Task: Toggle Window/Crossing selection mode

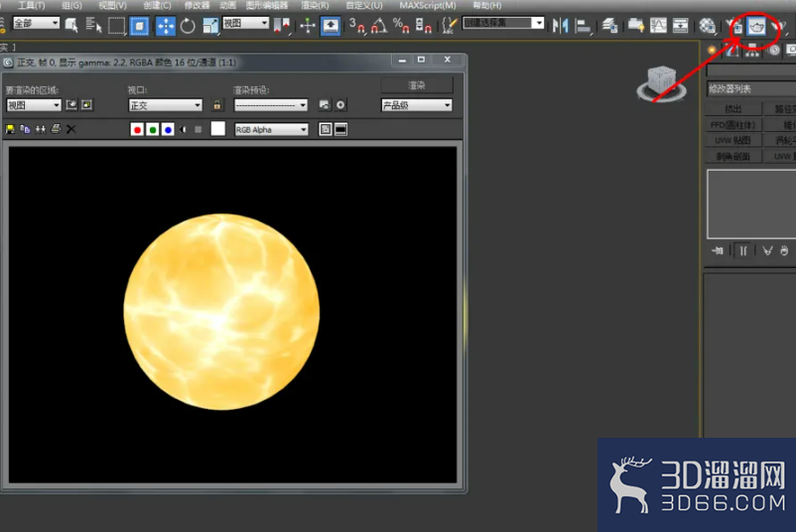Action: [139, 26]
